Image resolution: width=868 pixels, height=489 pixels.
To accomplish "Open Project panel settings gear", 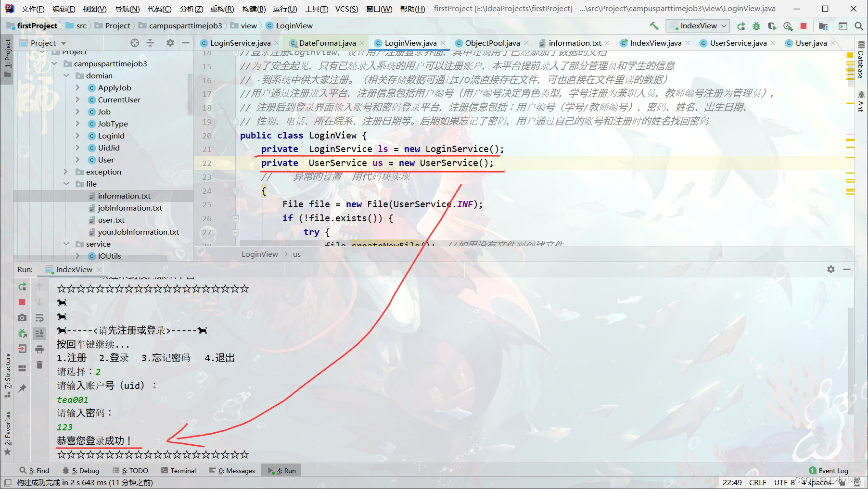I will pos(170,43).
